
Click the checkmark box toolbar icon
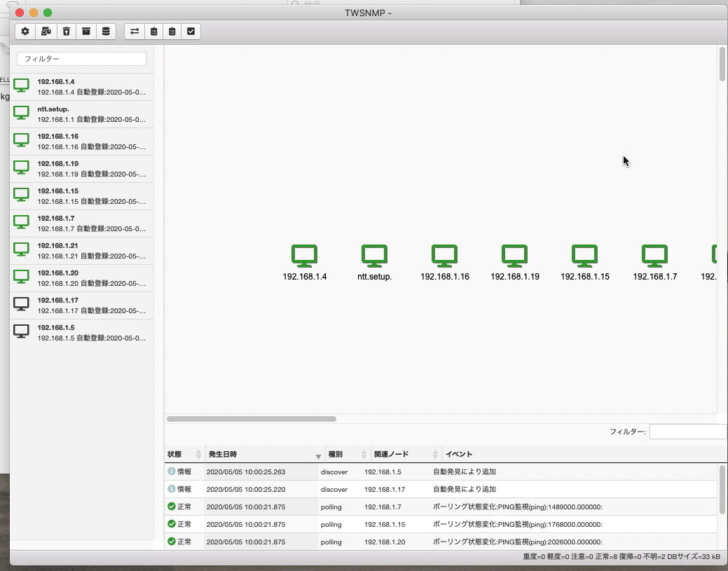pyautogui.click(x=191, y=32)
